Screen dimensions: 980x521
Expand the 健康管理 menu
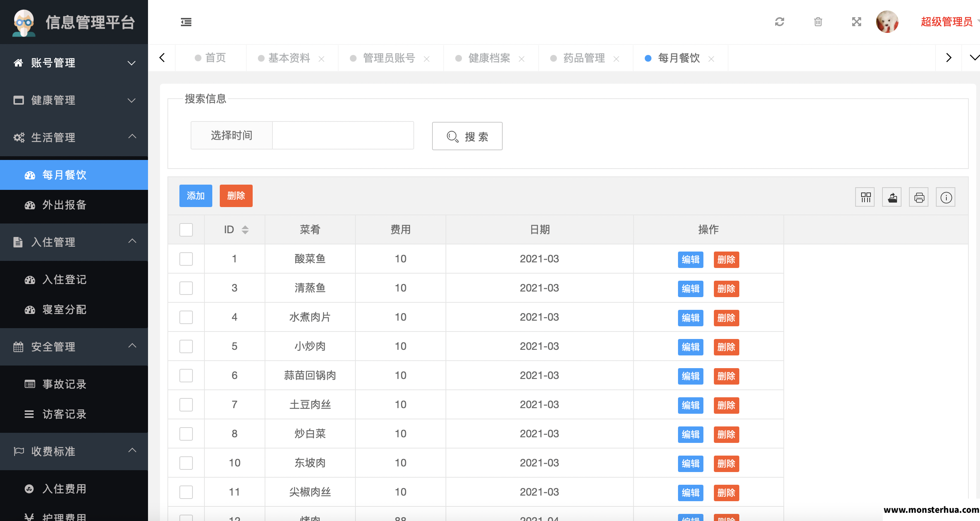(74, 101)
